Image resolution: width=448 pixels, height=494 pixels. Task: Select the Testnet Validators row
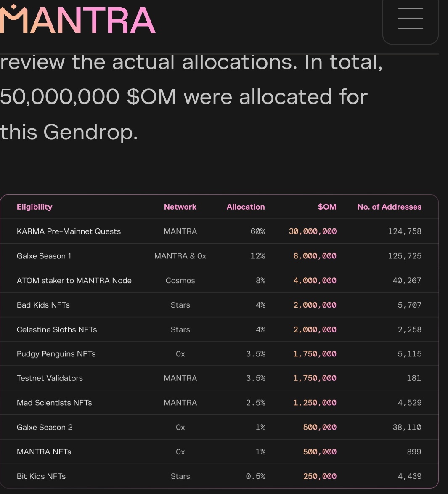tap(50, 378)
